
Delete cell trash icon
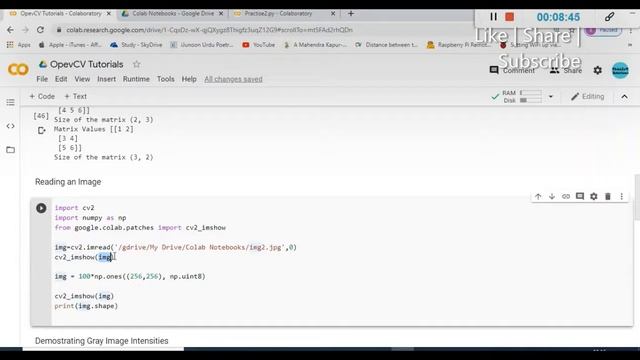(608, 197)
